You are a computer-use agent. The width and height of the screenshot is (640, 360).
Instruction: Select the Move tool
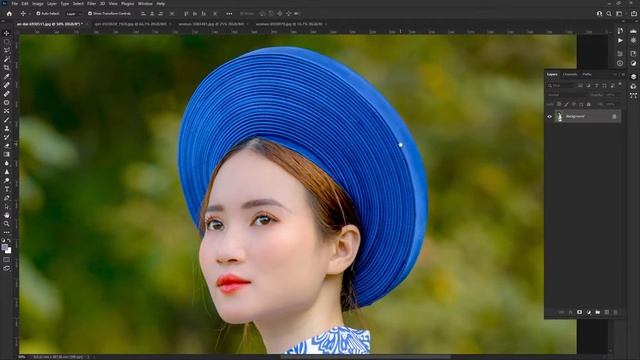(7, 33)
